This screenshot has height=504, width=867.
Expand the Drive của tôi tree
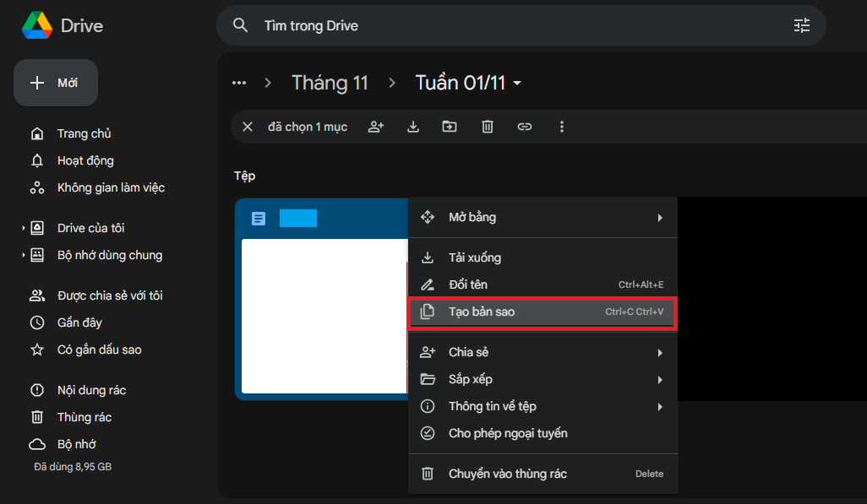coord(23,228)
